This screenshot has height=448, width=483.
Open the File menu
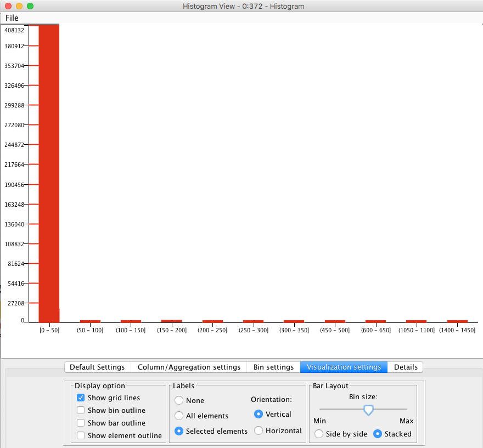coord(12,18)
